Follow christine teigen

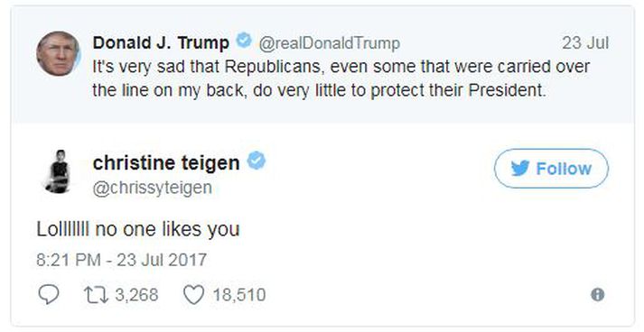tap(551, 169)
